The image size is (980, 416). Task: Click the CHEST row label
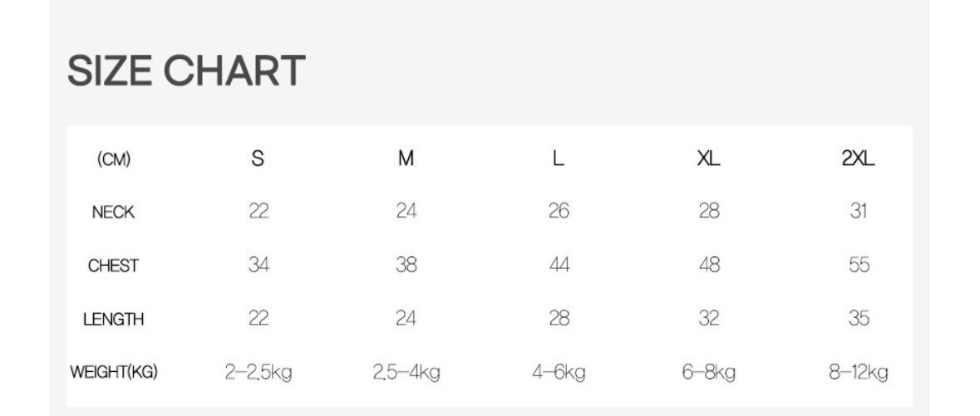(113, 266)
